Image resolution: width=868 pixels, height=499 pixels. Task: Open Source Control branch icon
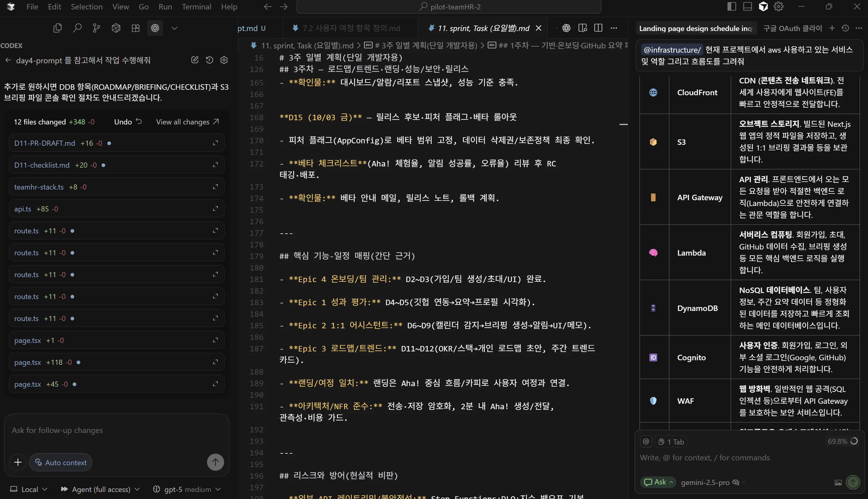(x=97, y=28)
